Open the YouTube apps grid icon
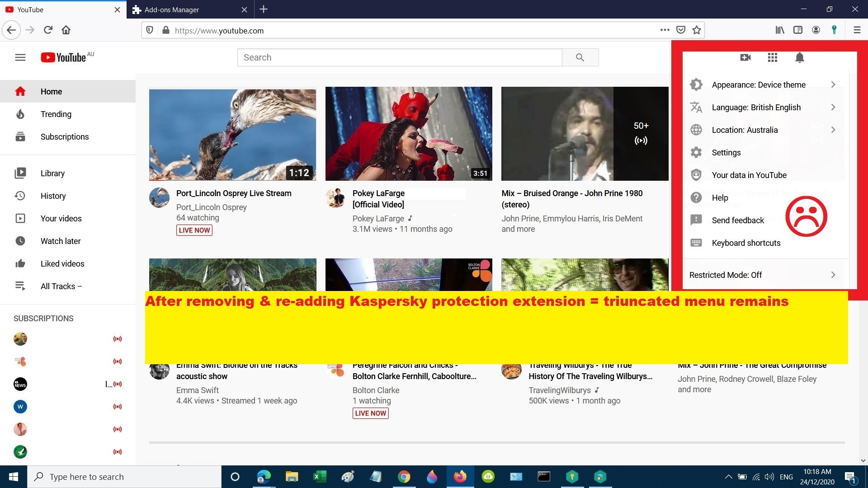The width and height of the screenshot is (868, 488). (x=773, y=57)
